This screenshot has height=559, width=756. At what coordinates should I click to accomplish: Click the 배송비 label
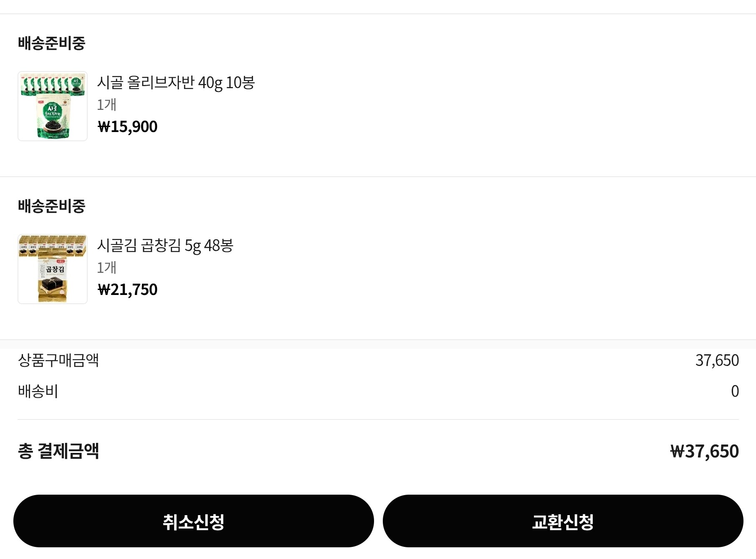tap(38, 391)
